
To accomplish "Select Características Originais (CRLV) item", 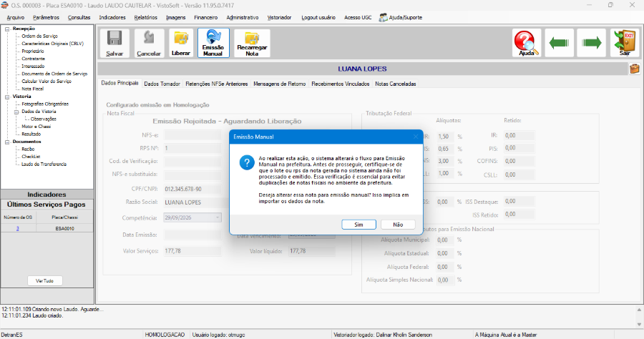I will [x=52, y=44].
